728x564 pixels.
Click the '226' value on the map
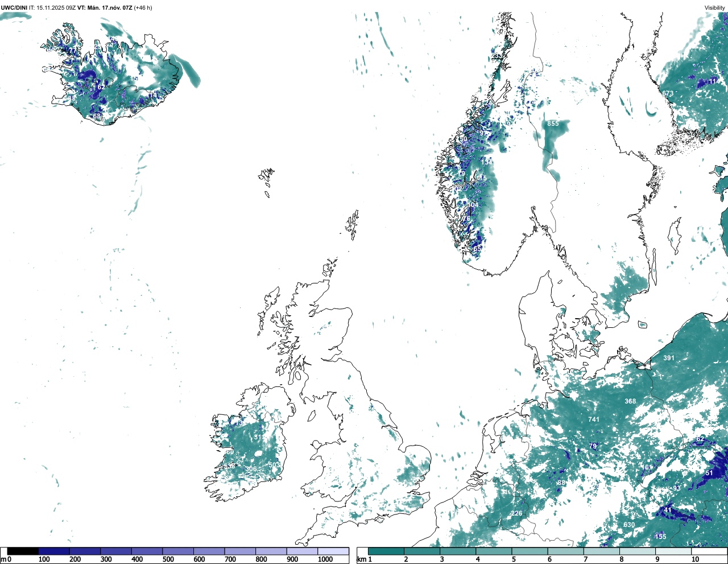point(516,513)
